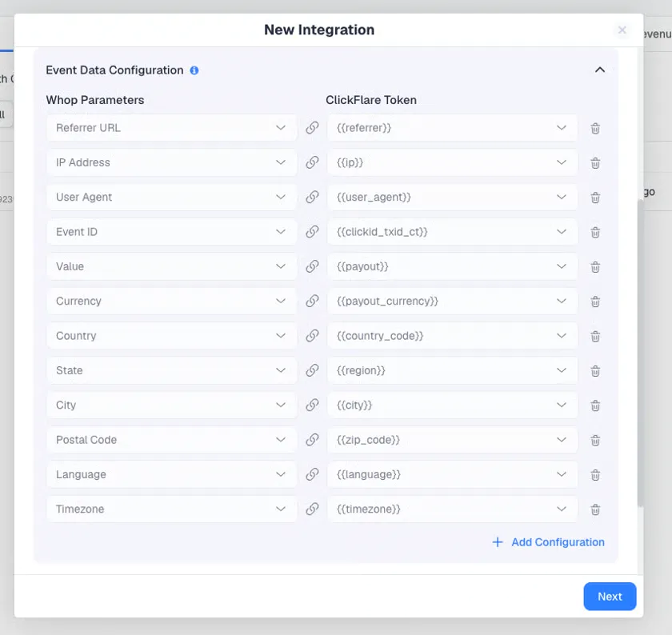Click the link icon beside City
The width and height of the screenshot is (672, 635).
click(312, 405)
